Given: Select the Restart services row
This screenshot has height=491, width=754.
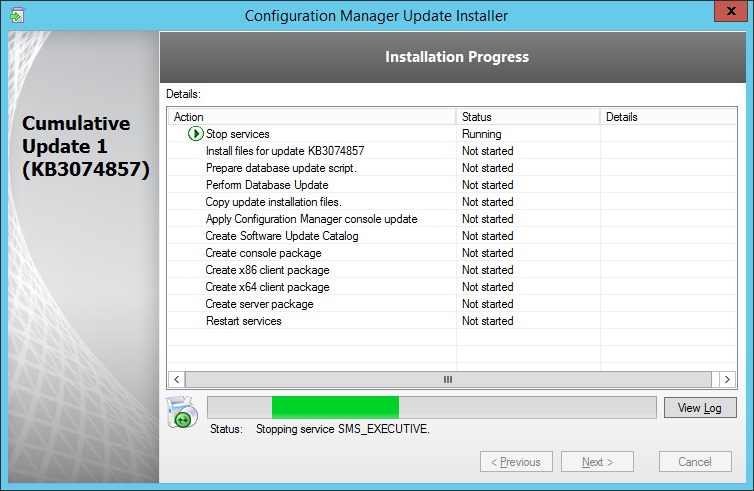Looking at the screenshot, I should pos(243,321).
